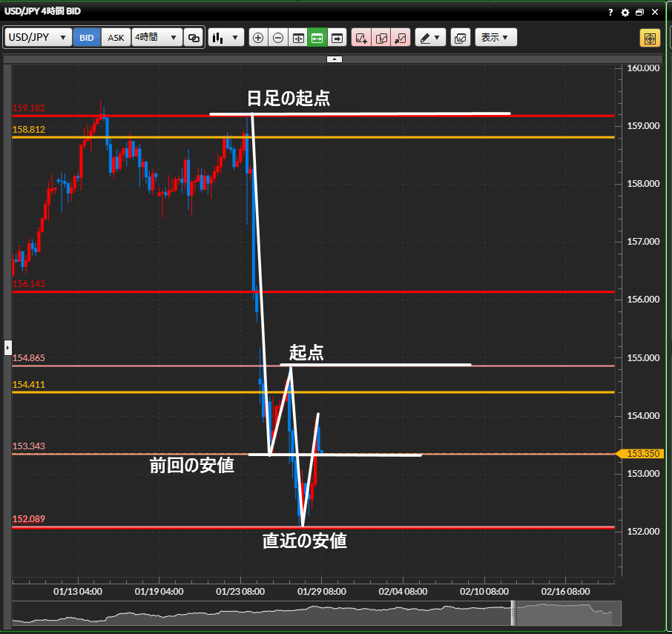Click the linked charts icon beside timeframe
The height and width of the screenshot is (634, 672).
[194, 38]
